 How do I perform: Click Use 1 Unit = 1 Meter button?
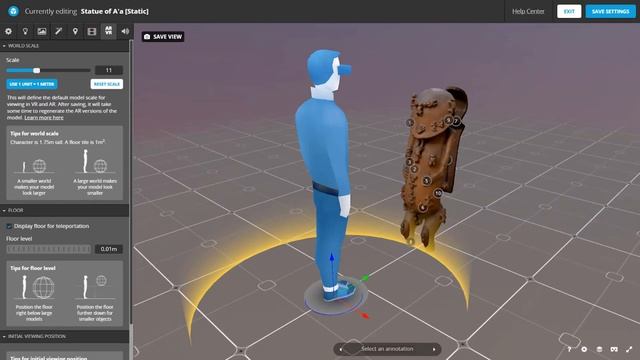pyautogui.click(x=32, y=84)
